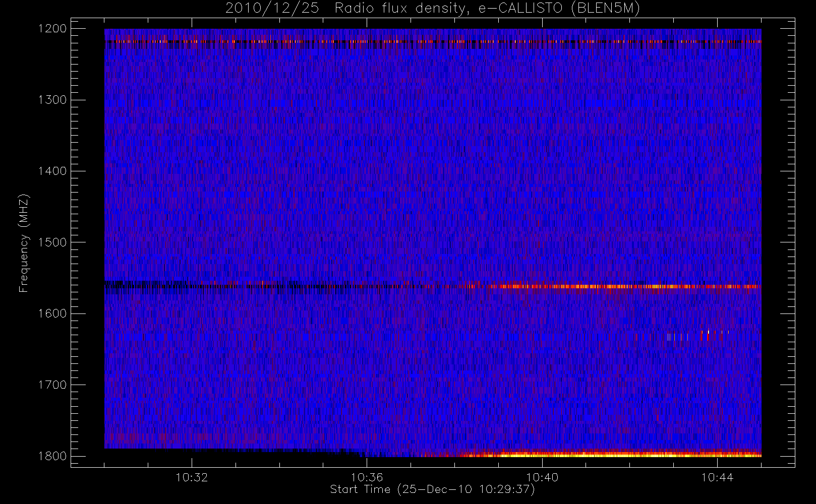The image size is (816, 504).
Task: Click the 1600 frequency tick label
Action: tap(52, 313)
